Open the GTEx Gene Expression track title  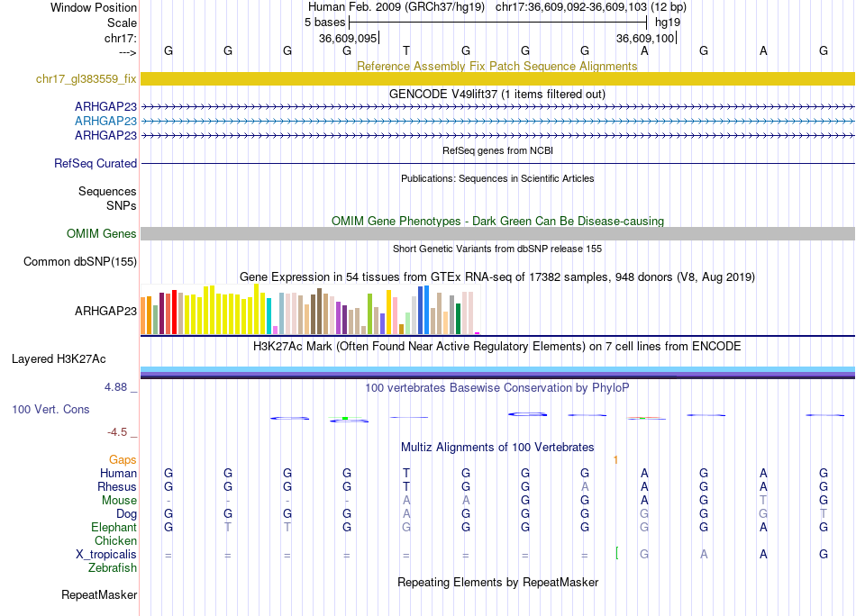pyautogui.click(x=496, y=276)
